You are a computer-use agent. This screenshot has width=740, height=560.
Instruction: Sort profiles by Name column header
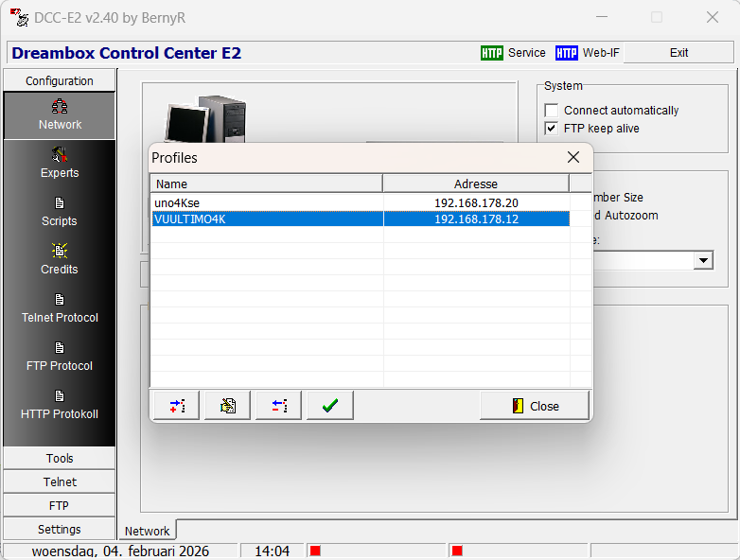click(x=266, y=184)
